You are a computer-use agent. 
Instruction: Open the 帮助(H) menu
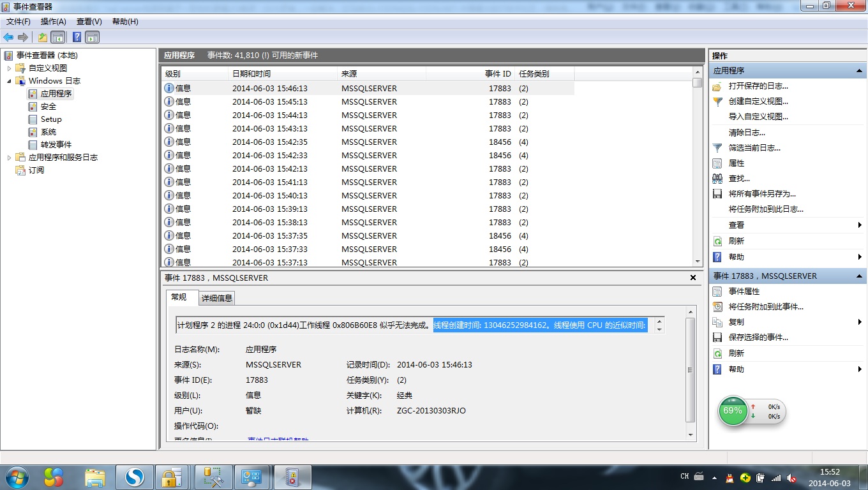coord(125,22)
